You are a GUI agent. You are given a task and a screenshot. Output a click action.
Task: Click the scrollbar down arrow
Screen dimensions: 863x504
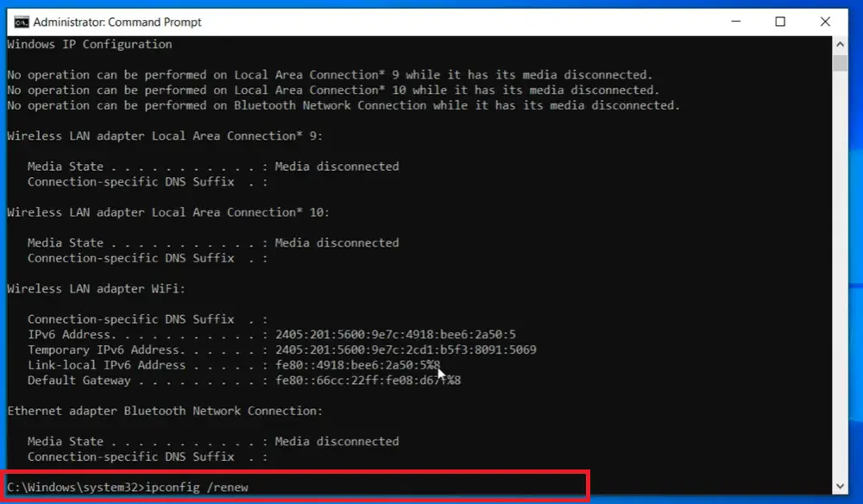pos(840,487)
